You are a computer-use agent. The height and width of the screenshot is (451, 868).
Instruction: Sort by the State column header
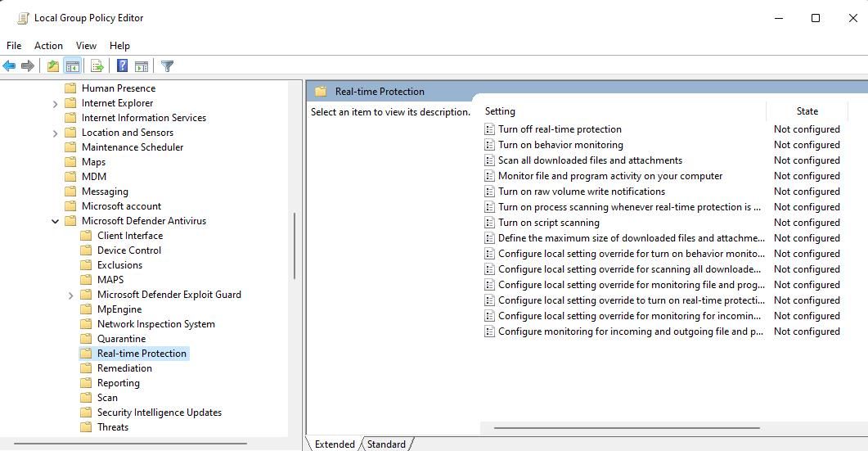[807, 111]
